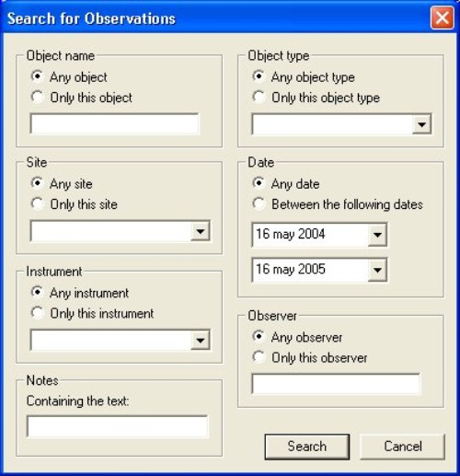
Task: Choose 'Only this instrument' radio button
Action: 37,313
